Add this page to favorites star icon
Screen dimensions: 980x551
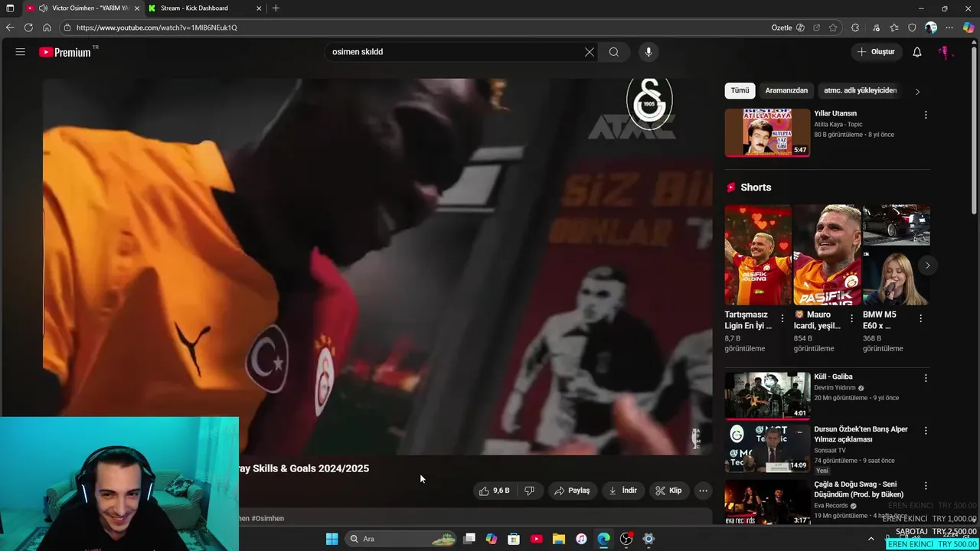pyautogui.click(x=833, y=28)
